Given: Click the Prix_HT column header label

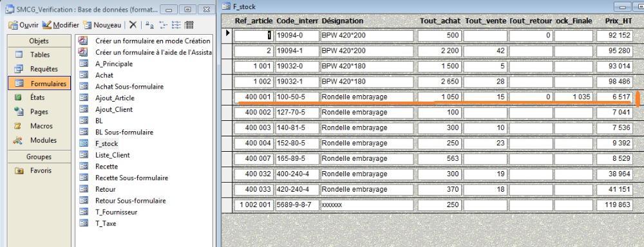Looking at the screenshot, I should pyautogui.click(x=618, y=21).
